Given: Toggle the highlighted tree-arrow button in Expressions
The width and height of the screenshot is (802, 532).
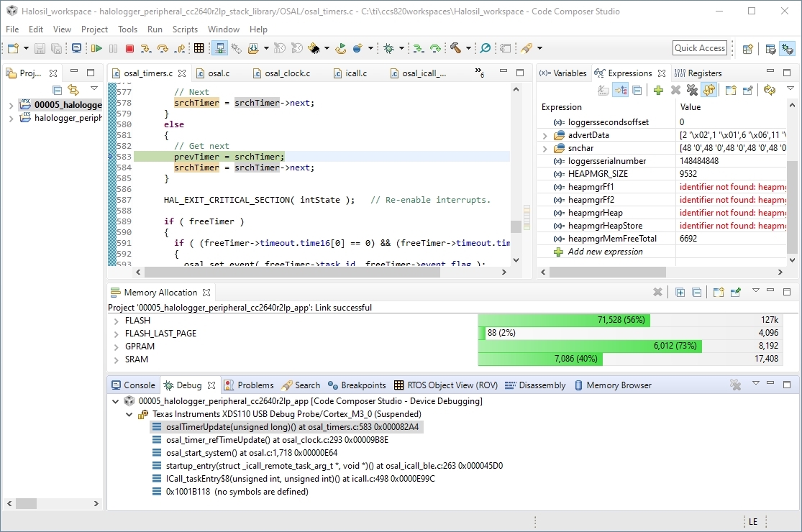Looking at the screenshot, I should [x=621, y=91].
